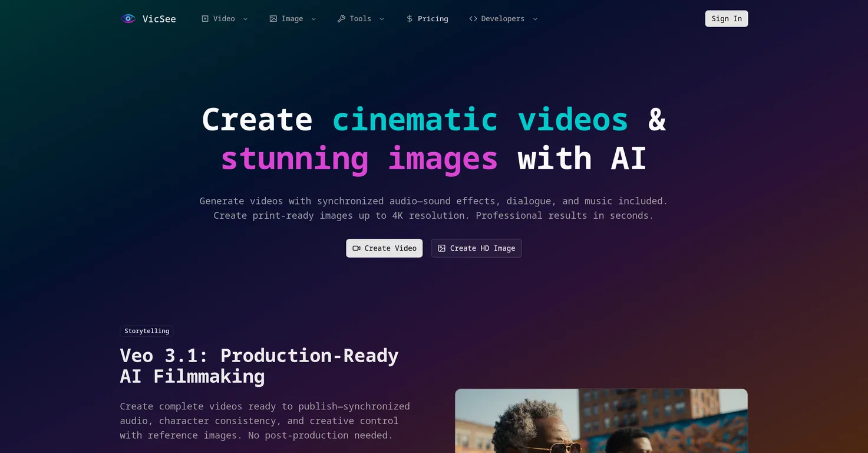
Task: Click the code brackets icon beside Developers
Action: coord(473,19)
